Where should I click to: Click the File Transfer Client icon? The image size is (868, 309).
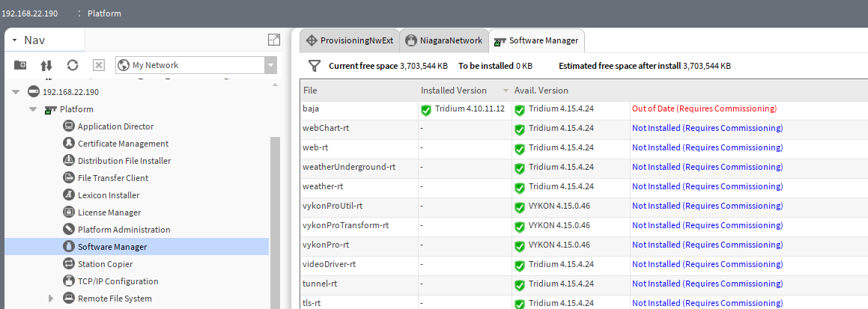point(69,177)
